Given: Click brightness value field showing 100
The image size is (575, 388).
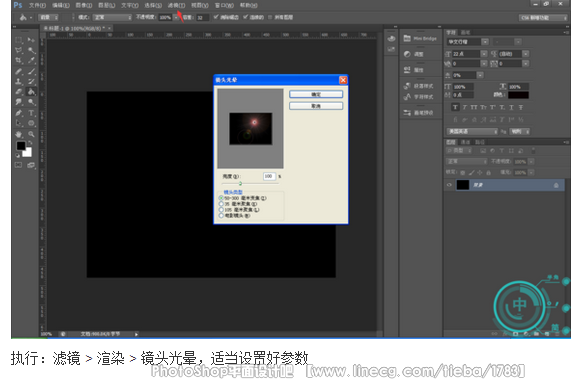Looking at the screenshot, I should [x=269, y=176].
